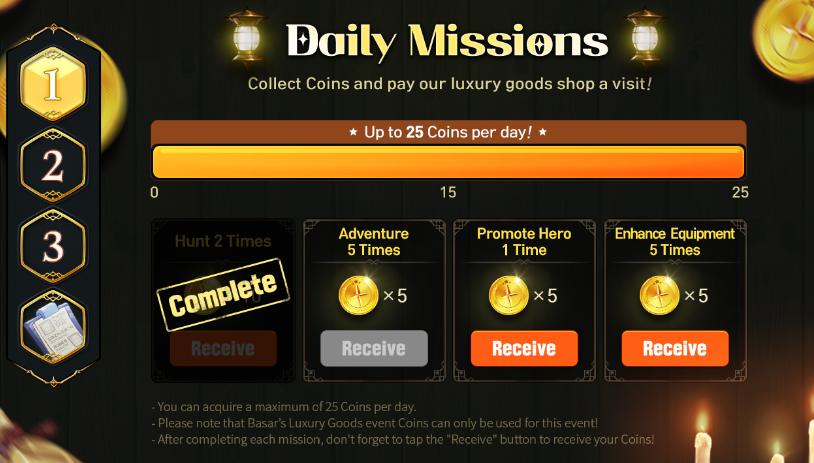Click the Receive button under Enhance Equipment
This screenshot has height=463, width=814.
click(675, 348)
